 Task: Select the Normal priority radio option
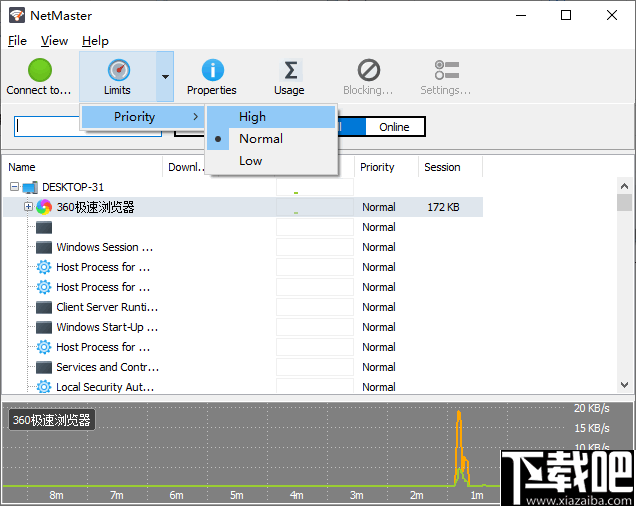tap(271, 139)
